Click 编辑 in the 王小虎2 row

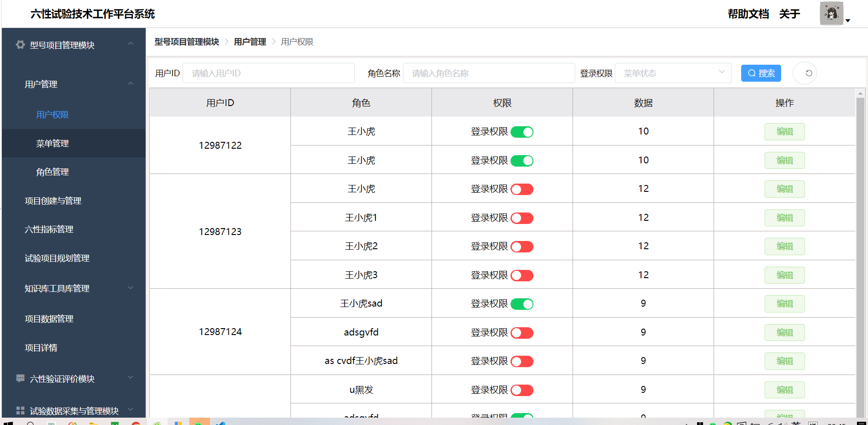tap(784, 246)
